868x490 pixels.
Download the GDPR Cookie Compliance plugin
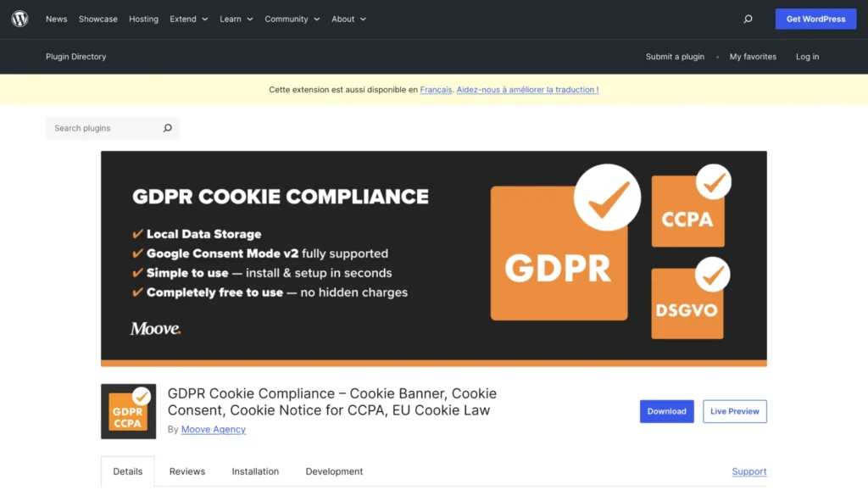coord(666,411)
